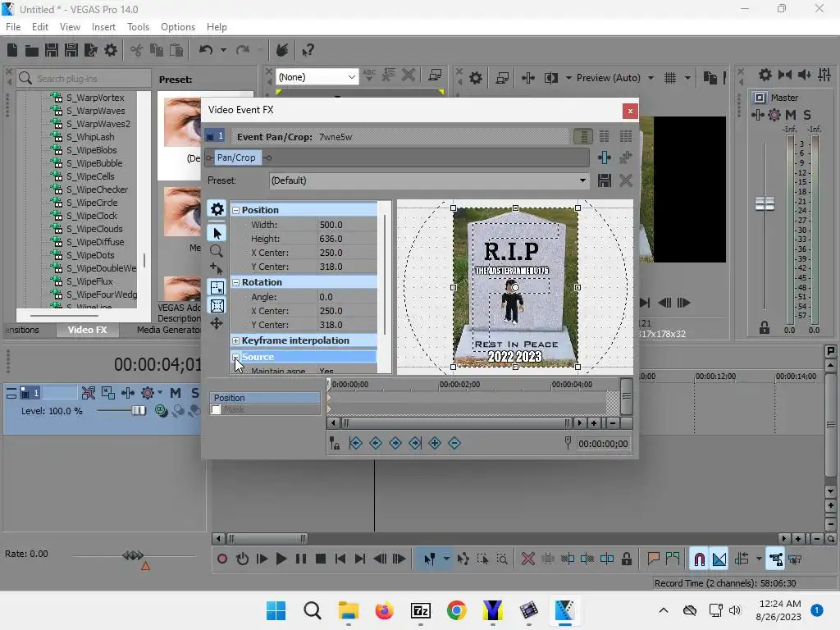Collapse the Source property group
Screen dimensions: 840x630
[x=235, y=357]
